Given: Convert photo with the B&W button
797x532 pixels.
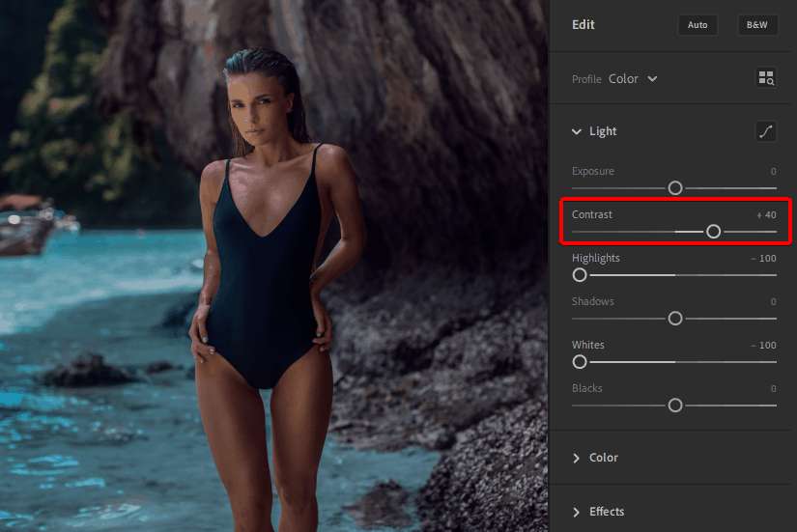Looking at the screenshot, I should [757, 25].
